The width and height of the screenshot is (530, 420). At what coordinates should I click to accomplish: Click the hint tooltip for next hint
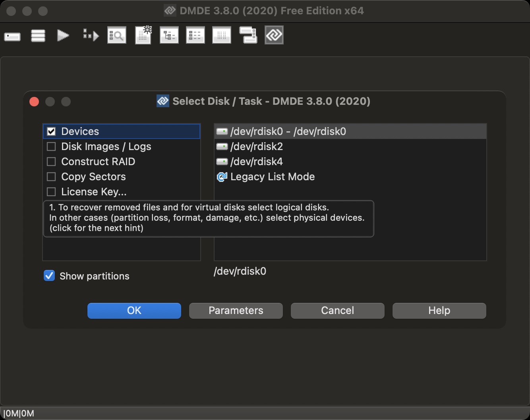click(208, 219)
